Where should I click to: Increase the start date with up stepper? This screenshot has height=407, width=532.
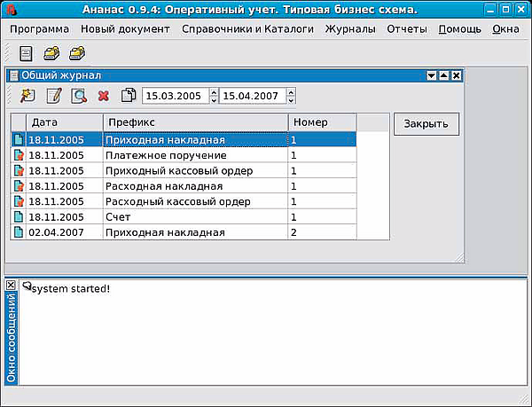click(214, 92)
